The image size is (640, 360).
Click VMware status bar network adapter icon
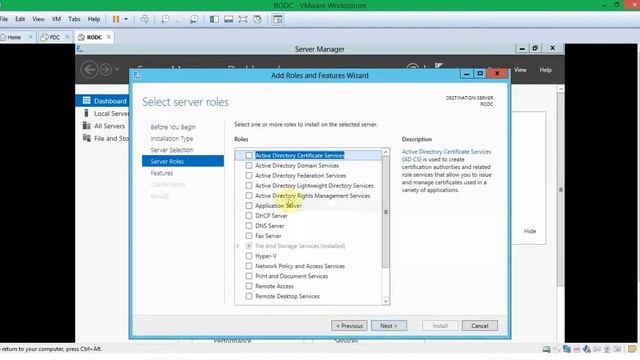(x=567, y=349)
